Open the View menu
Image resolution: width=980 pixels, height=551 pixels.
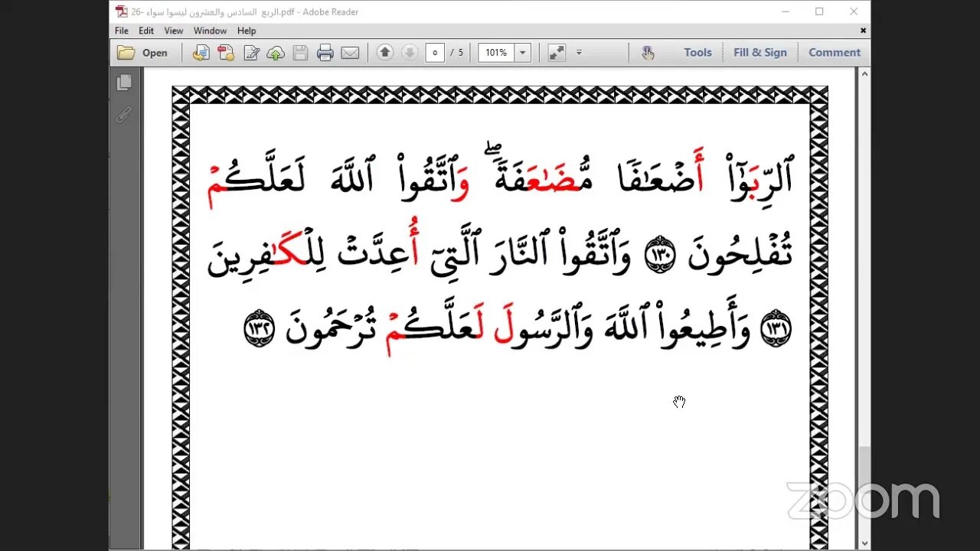pos(174,31)
